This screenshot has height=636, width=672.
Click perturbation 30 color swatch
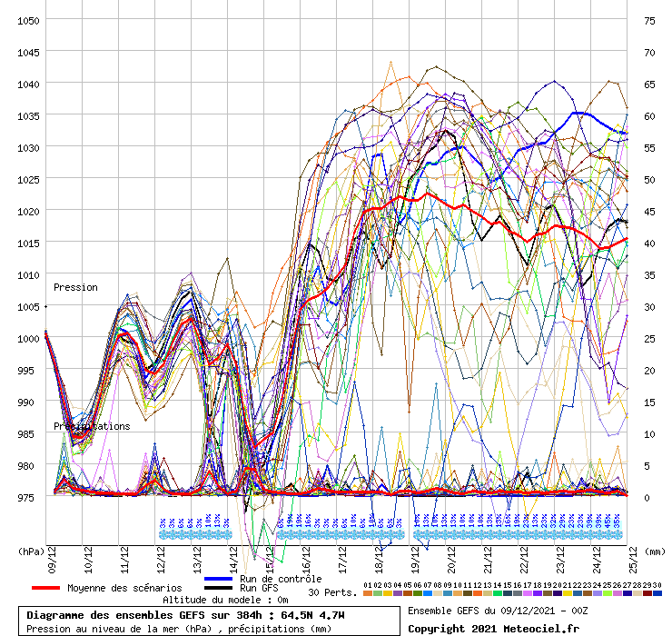657,593
